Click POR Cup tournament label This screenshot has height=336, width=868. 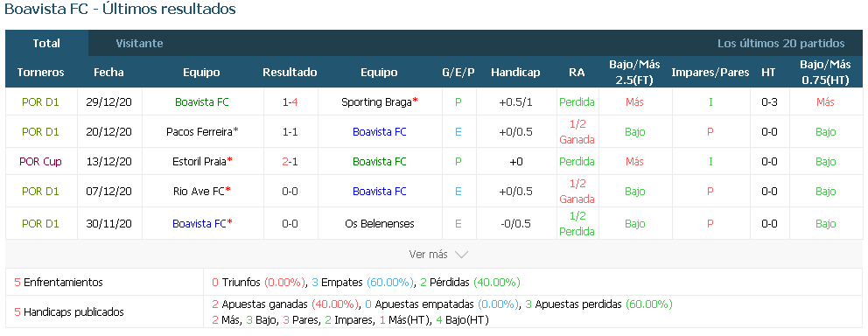pyautogui.click(x=40, y=162)
